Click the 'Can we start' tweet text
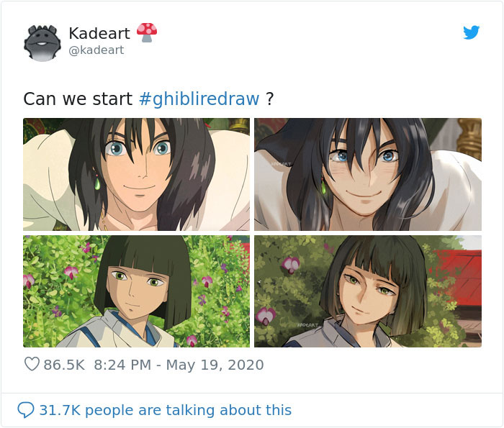This screenshot has height=428, width=504. click(78, 99)
